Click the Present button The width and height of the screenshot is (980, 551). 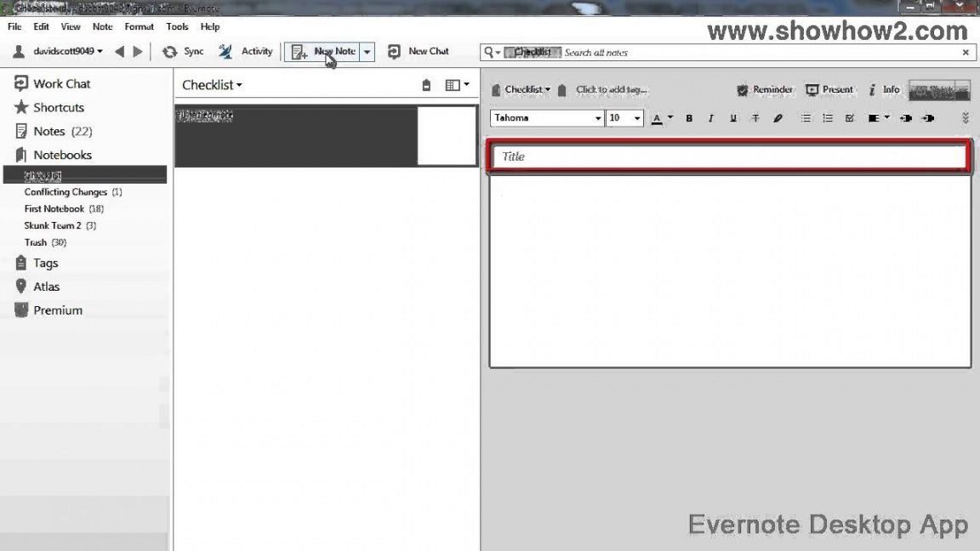(x=829, y=89)
